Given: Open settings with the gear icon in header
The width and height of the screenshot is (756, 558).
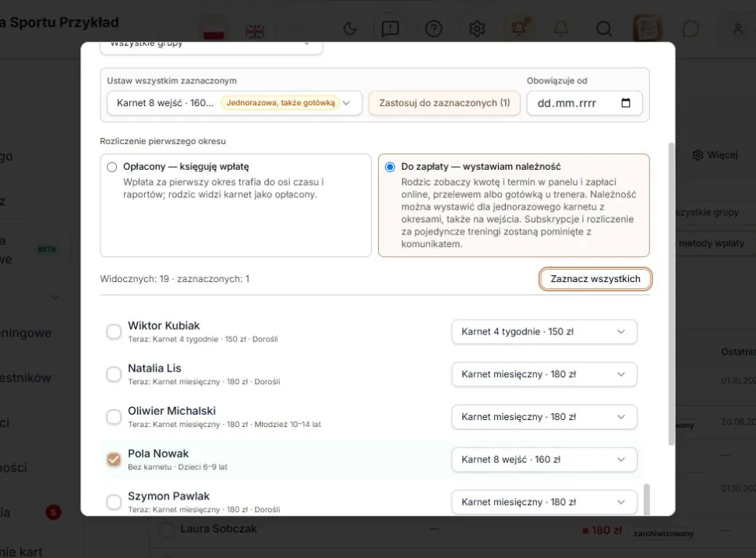Looking at the screenshot, I should point(477,29).
